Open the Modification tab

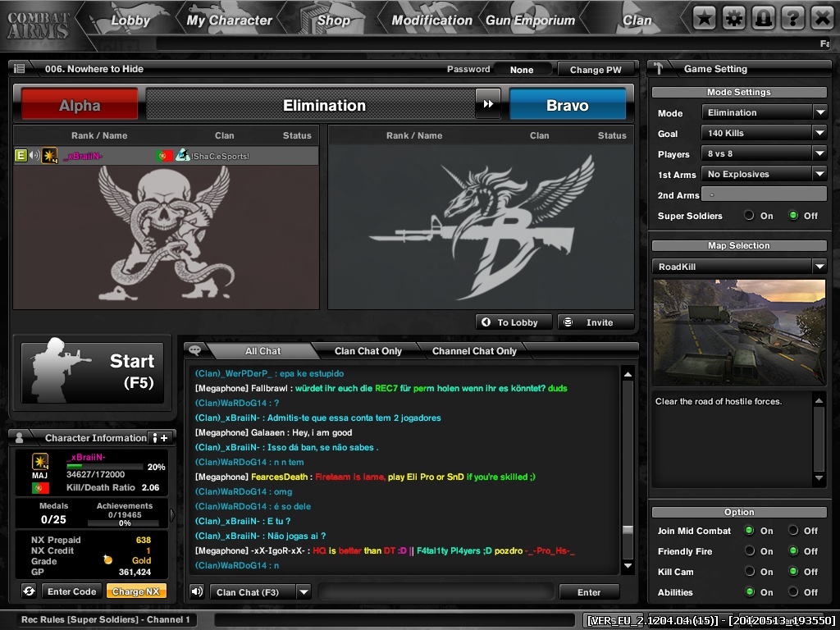pyautogui.click(x=431, y=21)
